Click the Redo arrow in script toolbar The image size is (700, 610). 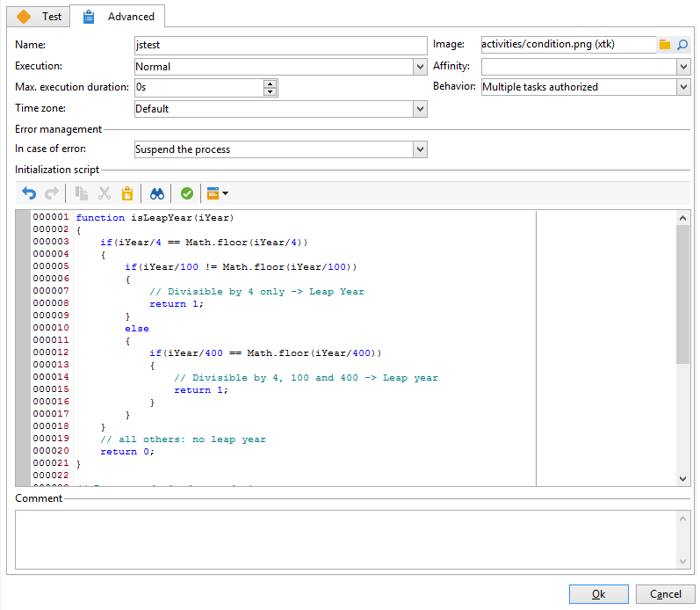pyautogui.click(x=52, y=193)
